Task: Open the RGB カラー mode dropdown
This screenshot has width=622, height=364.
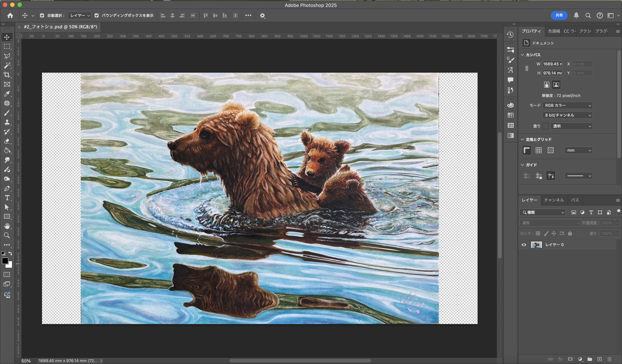Action: coord(567,106)
